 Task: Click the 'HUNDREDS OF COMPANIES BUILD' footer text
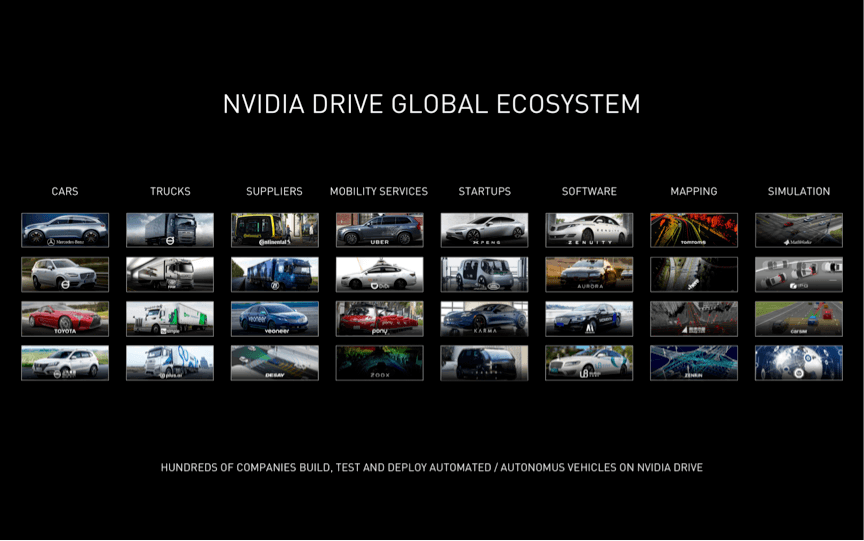point(432,468)
